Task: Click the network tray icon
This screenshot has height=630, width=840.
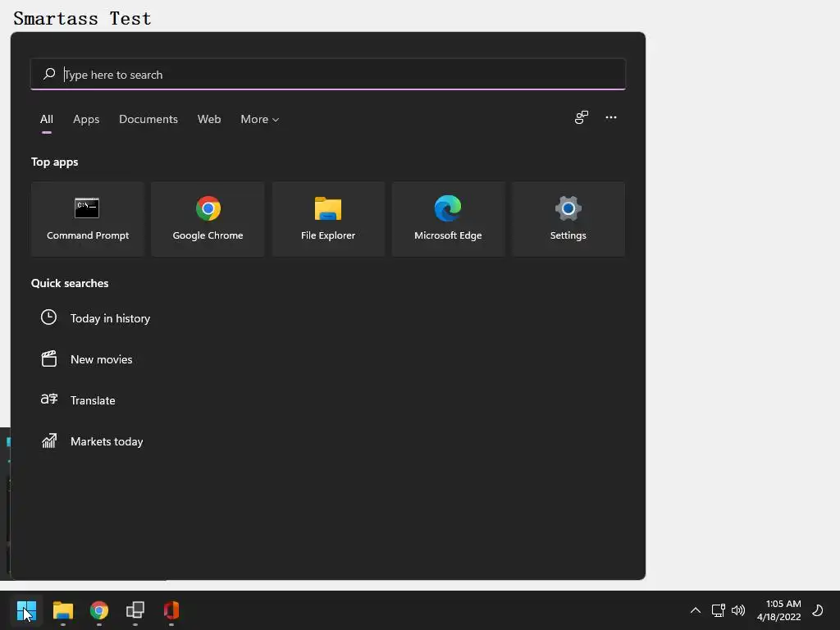Action: 718,610
